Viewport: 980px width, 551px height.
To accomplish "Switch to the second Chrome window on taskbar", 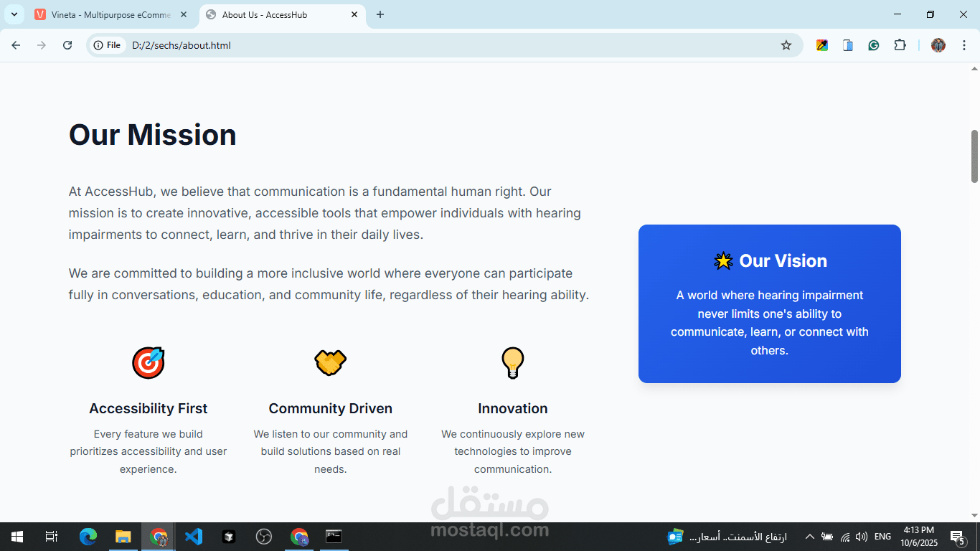I will click(x=299, y=537).
